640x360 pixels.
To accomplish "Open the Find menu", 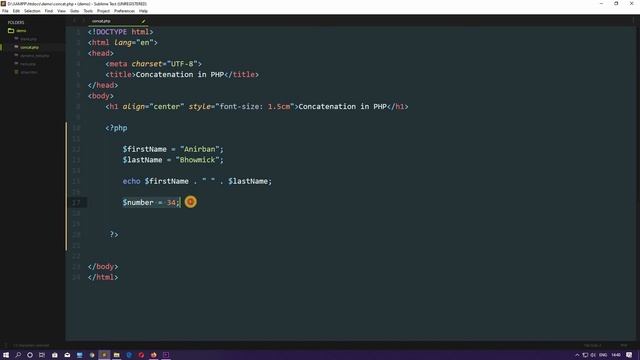I will 49,11.
